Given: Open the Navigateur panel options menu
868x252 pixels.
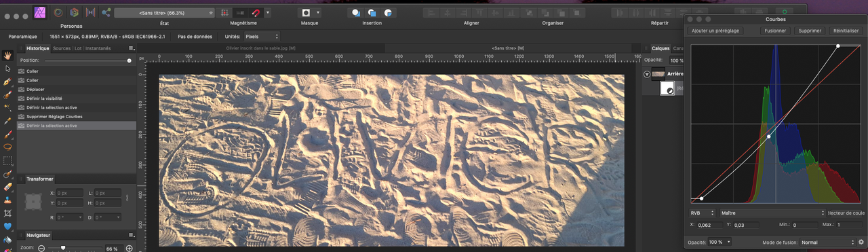Looking at the screenshot, I should pyautogui.click(x=131, y=235).
